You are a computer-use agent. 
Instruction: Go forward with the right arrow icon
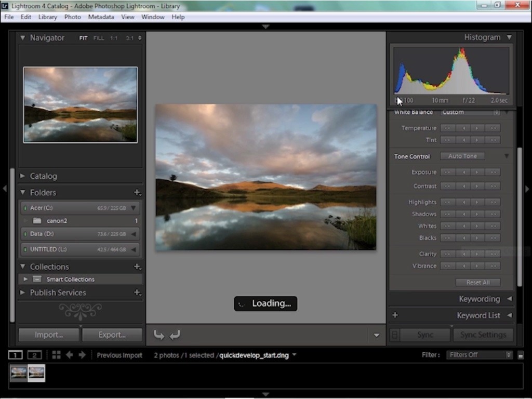pyautogui.click(x=82, y=355)
